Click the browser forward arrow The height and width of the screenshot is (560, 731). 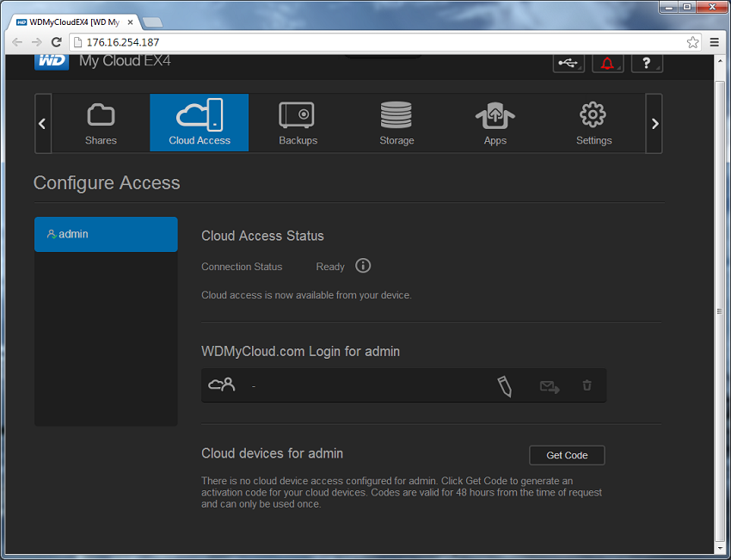36,42
